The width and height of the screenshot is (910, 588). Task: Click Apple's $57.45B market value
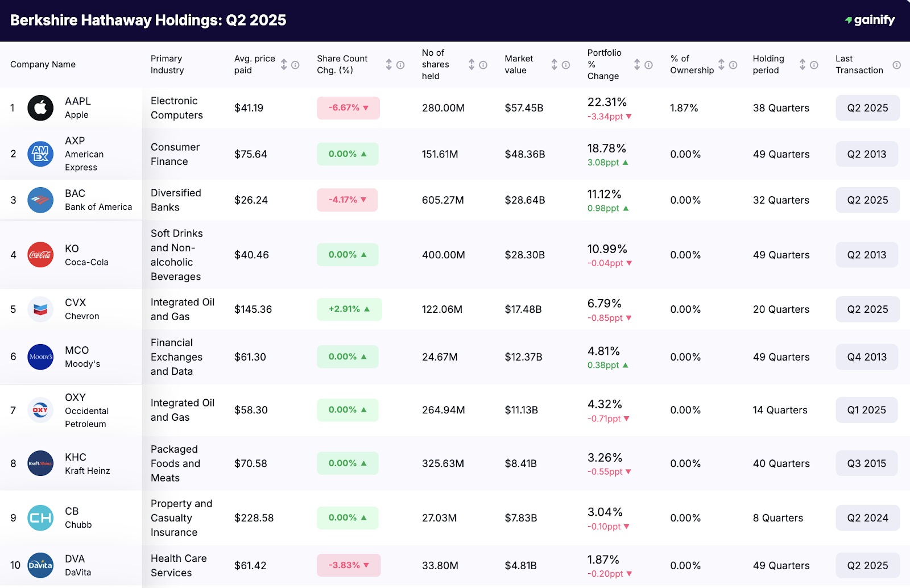point(524,108)
